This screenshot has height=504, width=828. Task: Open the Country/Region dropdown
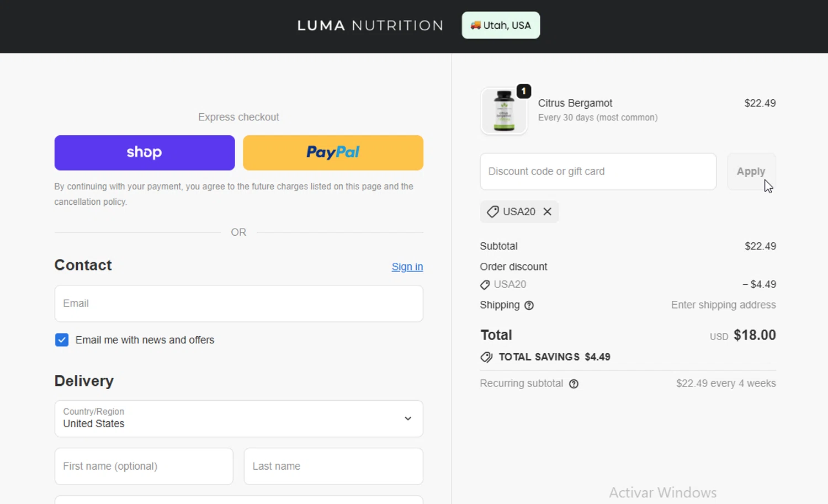pos(238,418)
